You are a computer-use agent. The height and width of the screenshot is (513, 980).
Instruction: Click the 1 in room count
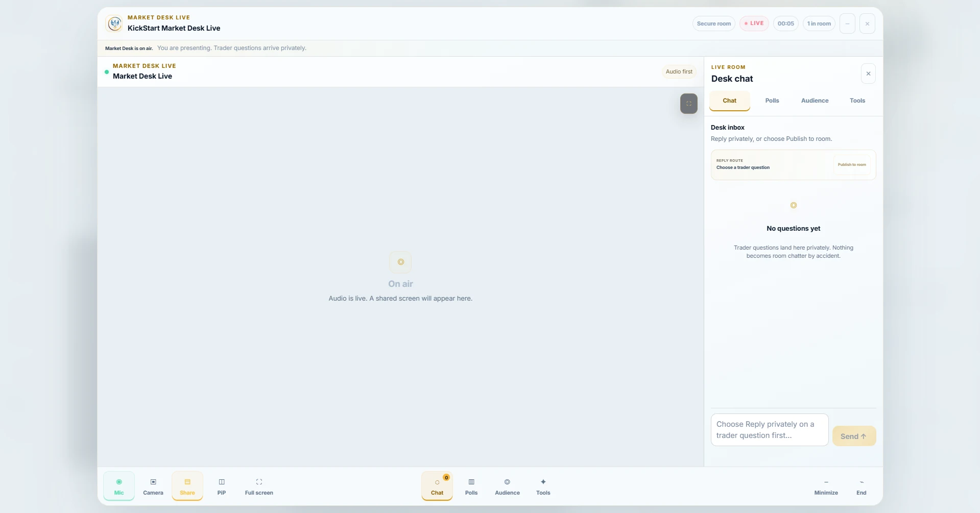tap(819, 23)
